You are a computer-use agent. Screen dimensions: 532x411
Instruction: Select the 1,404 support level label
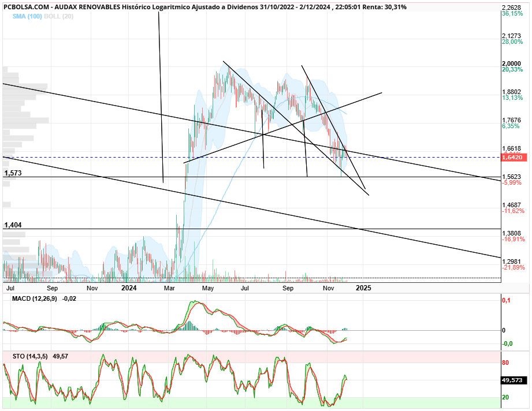pyautogui.click(x=13, y=225)
